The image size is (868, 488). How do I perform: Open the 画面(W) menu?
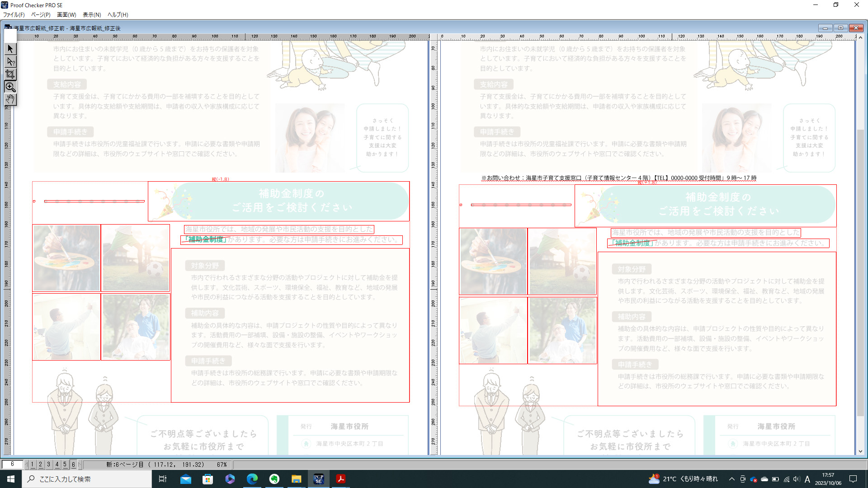pos(66,14)
